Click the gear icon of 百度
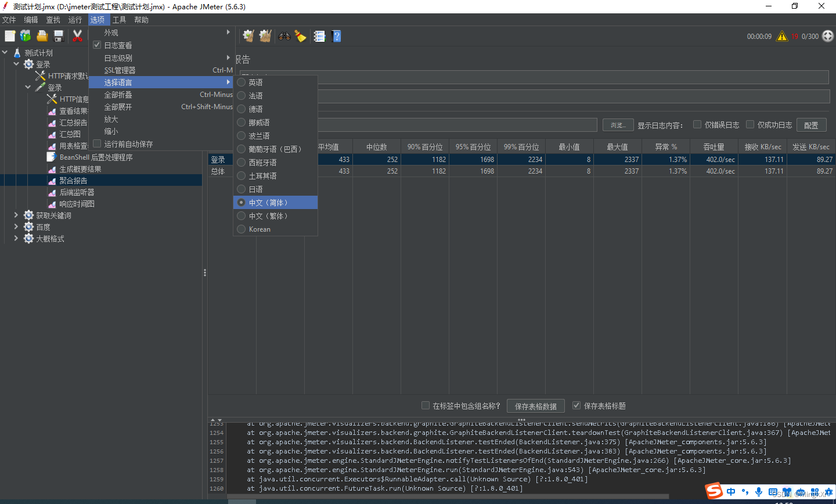The width and height of the screenshot is (836, 504). pos(28,227)
